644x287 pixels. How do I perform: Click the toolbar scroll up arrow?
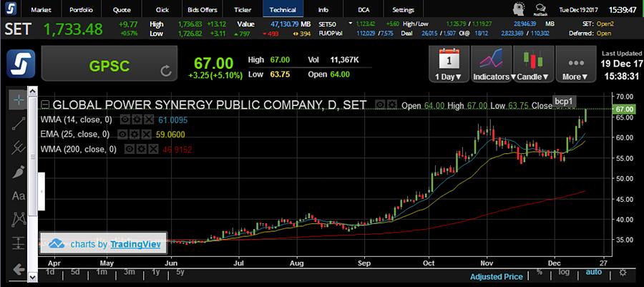pos(33,91)
